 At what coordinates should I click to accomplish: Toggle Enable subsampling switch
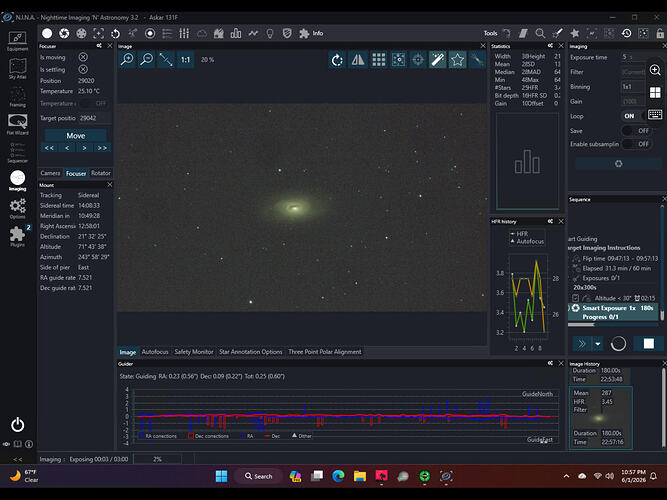pyautogui.click(x=636, y=144)
